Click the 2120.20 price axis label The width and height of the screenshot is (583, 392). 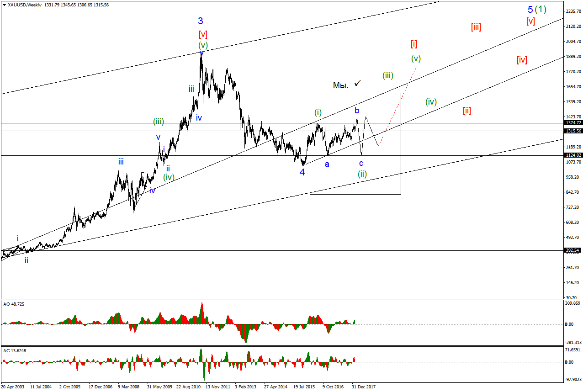[x=573, y=26]
